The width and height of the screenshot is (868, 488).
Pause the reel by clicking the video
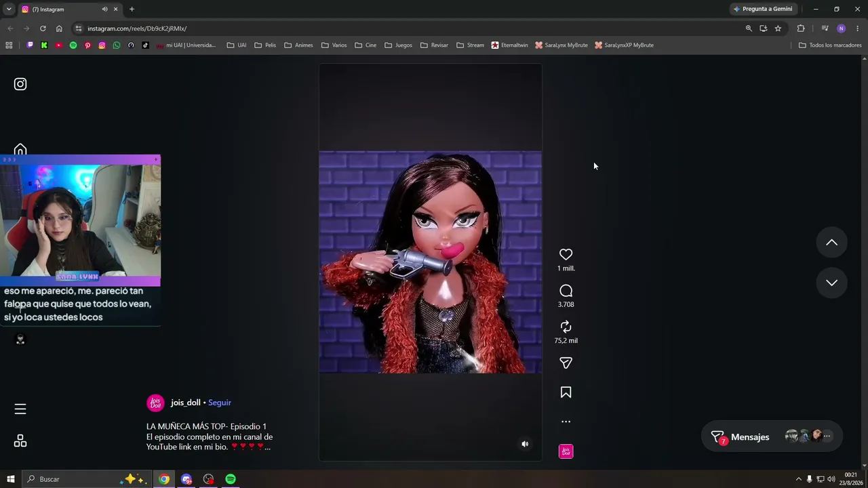(431, 262)
